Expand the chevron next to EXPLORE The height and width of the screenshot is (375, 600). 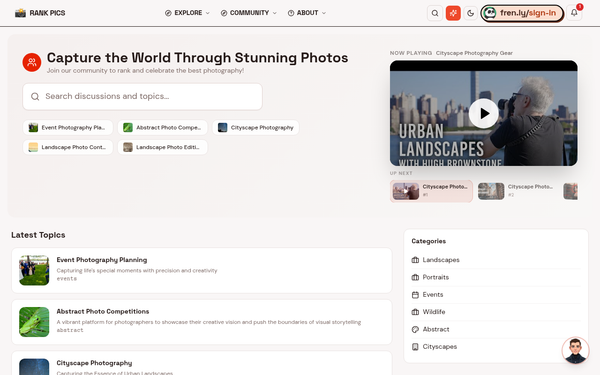tap(208, 13)
